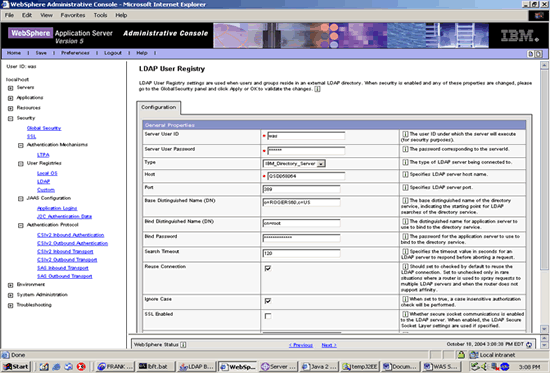
Task: Collapse JAAS Configuration node
Action: point(21,199)
